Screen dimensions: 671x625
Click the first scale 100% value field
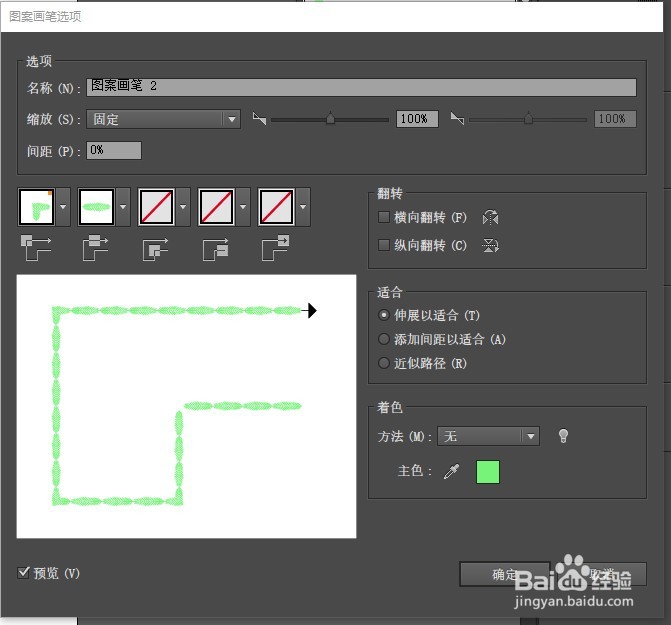pyautogui.click(x=417, y=119)
